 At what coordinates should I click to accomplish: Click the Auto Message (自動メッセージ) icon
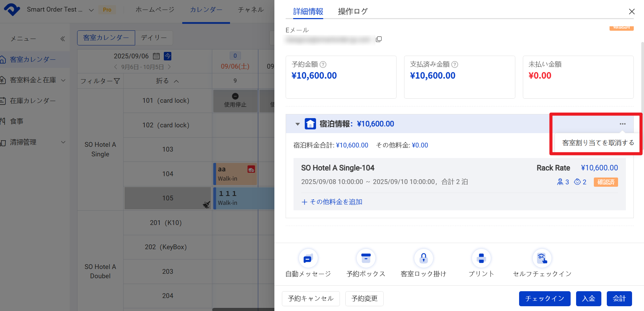pyautogui.click(x=308, y=259)
